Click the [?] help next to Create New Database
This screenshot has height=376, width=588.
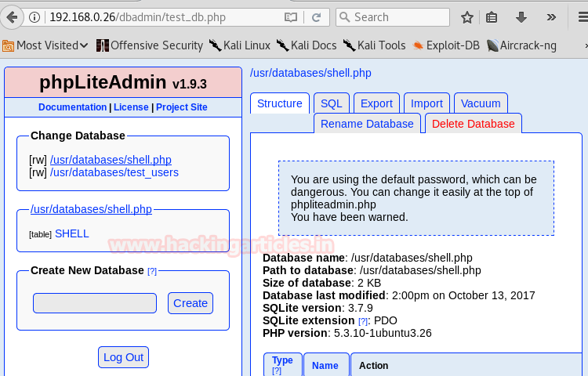[x=152, y=271]
